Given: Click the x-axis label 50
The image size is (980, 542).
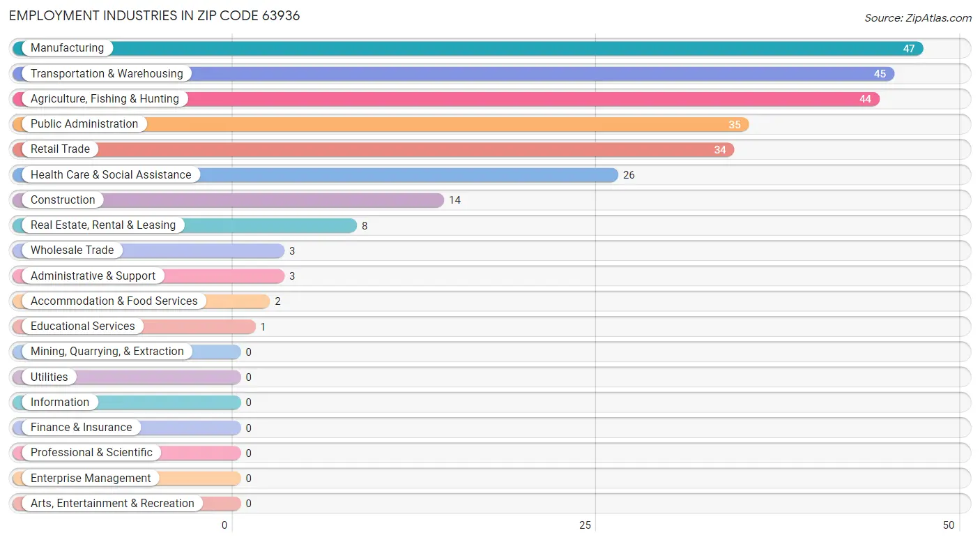Looking at the screenshot, I should click(x=949, y=525).
